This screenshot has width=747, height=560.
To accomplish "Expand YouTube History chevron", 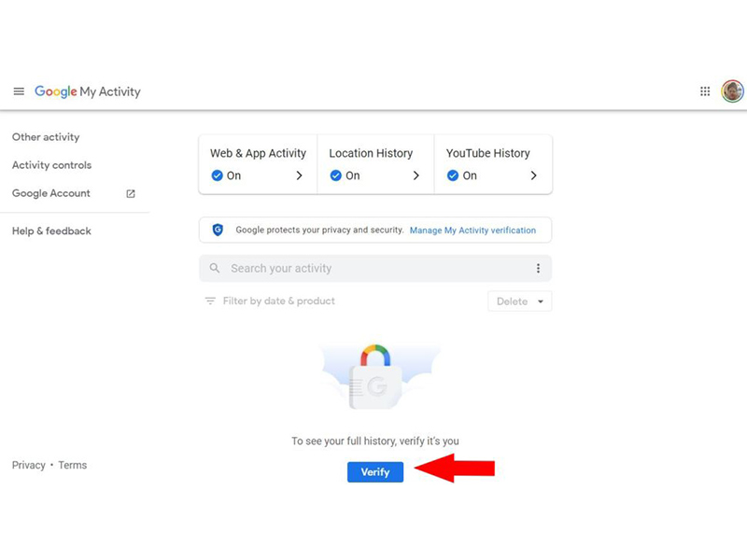I will [x=533, y=175].
